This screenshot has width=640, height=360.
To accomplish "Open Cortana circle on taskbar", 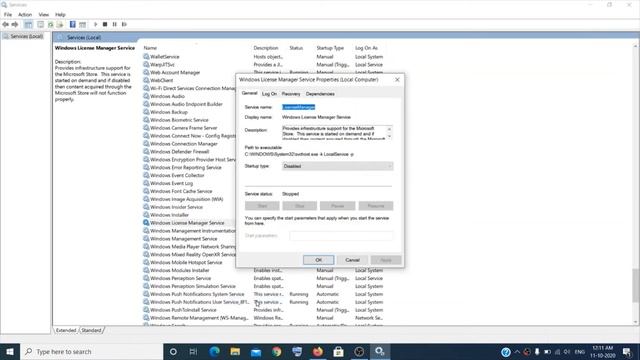I will pos(173,351).
